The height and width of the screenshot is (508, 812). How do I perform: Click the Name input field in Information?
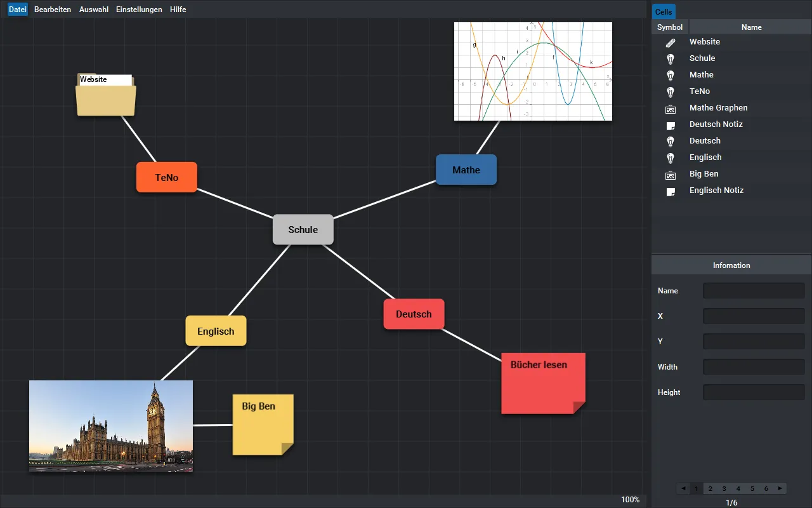753,291
